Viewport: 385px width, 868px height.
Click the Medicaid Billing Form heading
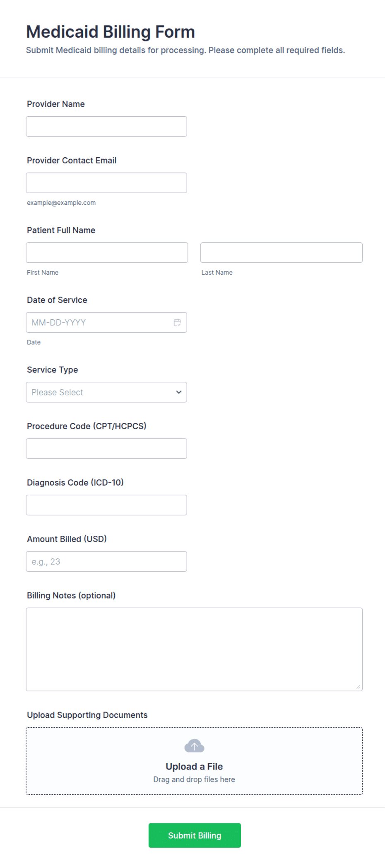coord(111,32)
